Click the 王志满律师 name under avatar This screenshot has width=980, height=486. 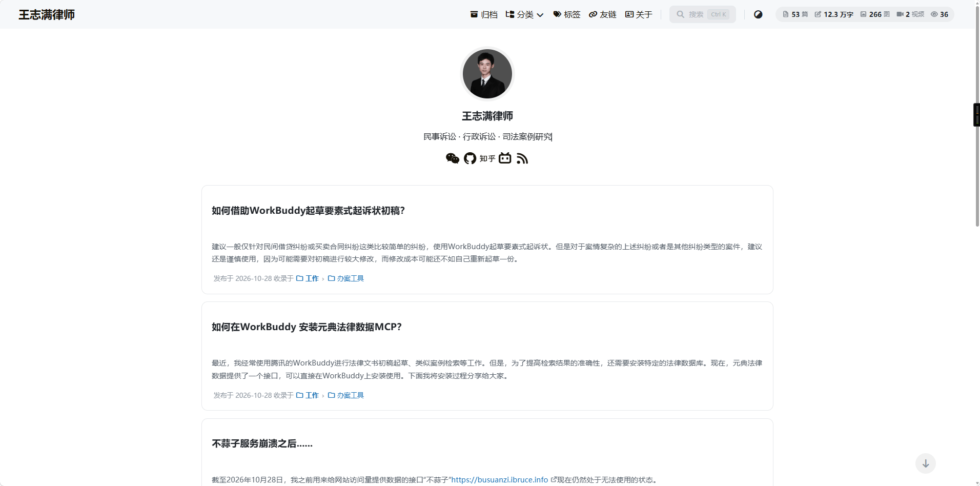pyautogui.click(x=487, y=116)
